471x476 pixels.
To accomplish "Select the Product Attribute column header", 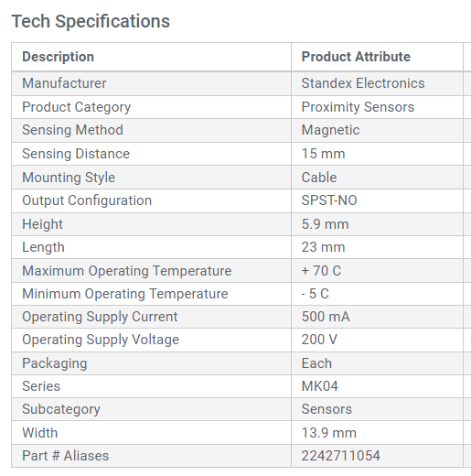I will point(356,57).
